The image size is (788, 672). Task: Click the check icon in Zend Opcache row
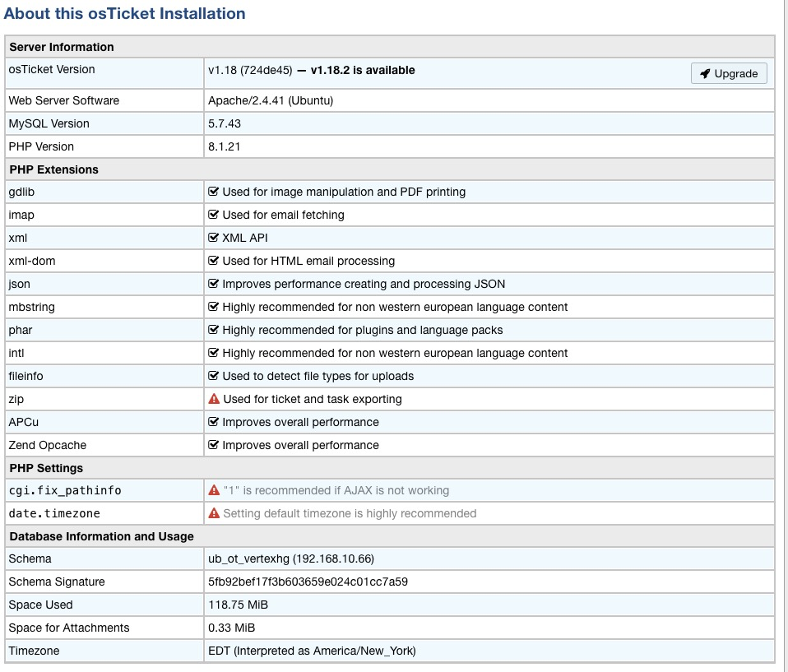pyautogui.click(x=214, y=445)
